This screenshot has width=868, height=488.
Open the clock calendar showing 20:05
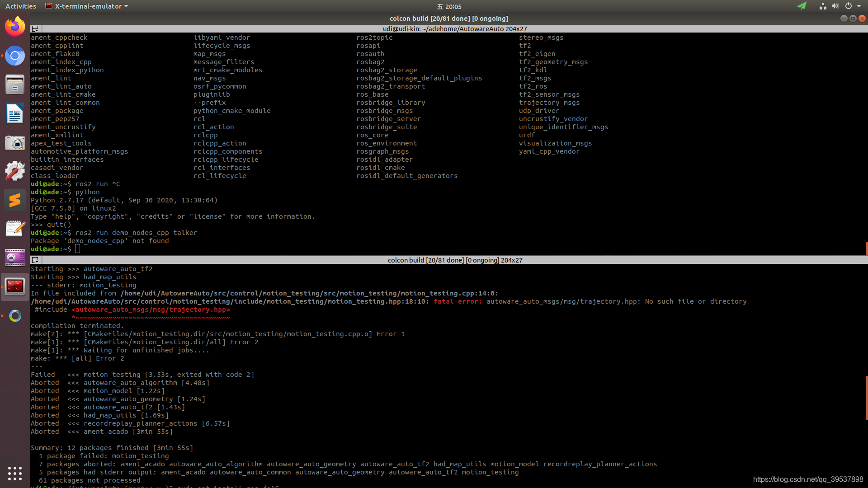pos(449,6)
